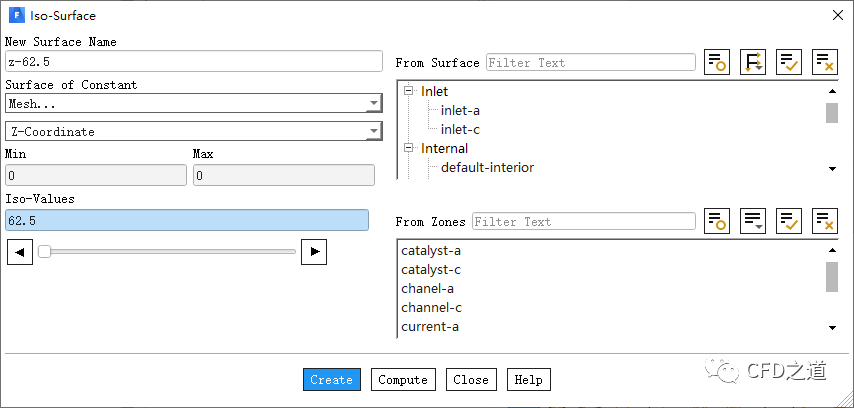The image size is (854, 408).
Task: Click the right arrow beside the iso-value slider
Action: tap(314, 252)
